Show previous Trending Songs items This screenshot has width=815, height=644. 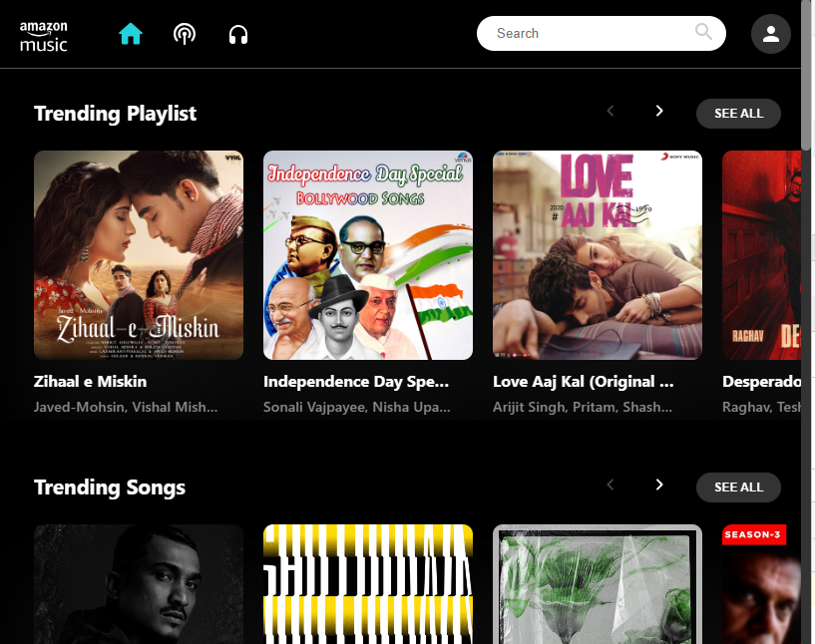[611, 484]
